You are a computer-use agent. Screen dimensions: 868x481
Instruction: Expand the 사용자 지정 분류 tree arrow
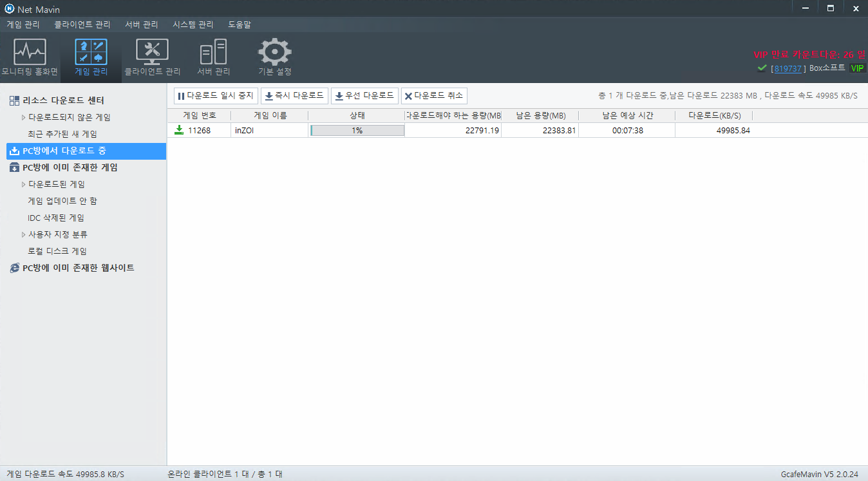(x=24, y=234)
